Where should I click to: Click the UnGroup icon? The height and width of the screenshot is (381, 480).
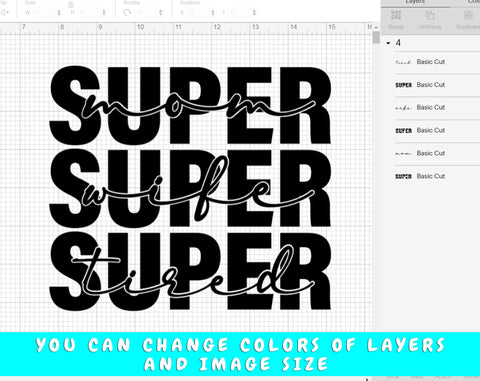pos(430,15)
